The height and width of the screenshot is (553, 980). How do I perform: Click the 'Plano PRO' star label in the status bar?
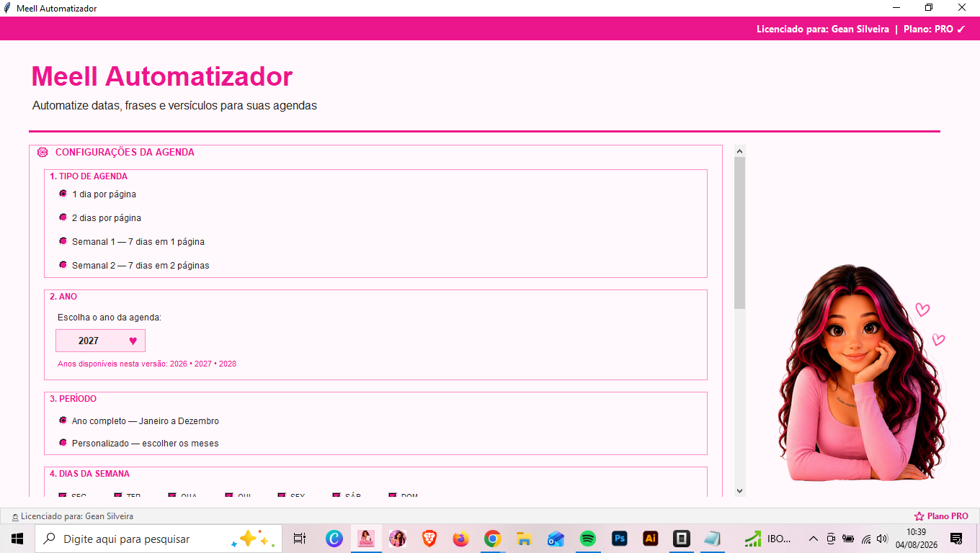tap(941, 516)
